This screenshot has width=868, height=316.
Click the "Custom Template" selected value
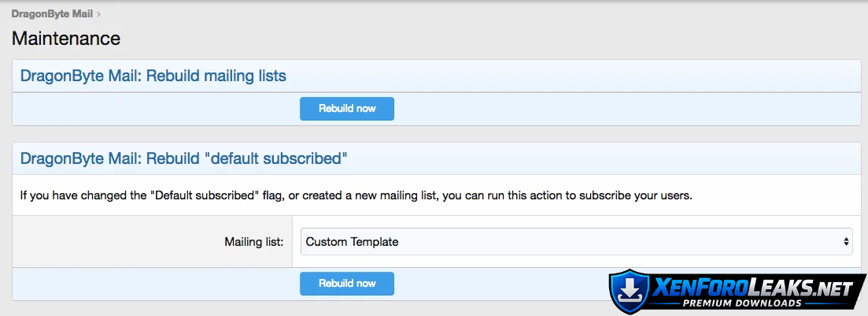[352, 242]
